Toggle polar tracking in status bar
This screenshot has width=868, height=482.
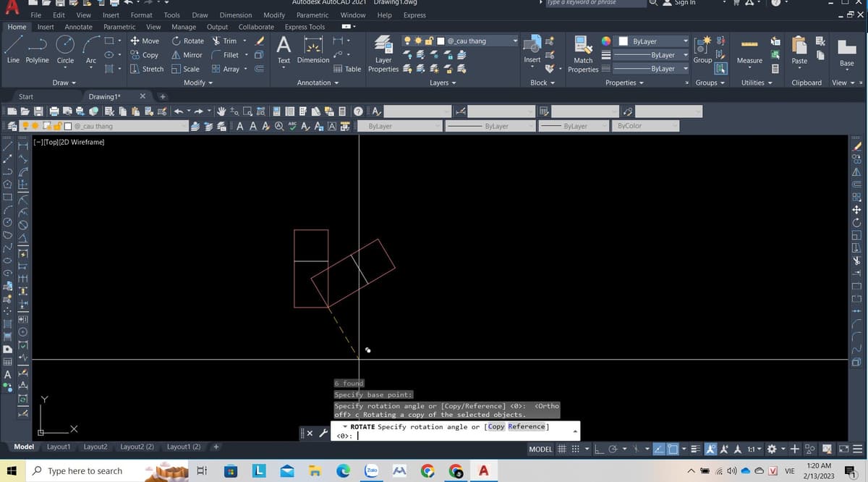pos(613,449)
